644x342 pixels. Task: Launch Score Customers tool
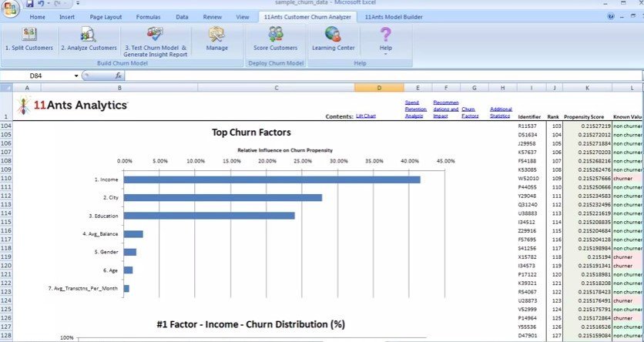[x=275, y=35]
